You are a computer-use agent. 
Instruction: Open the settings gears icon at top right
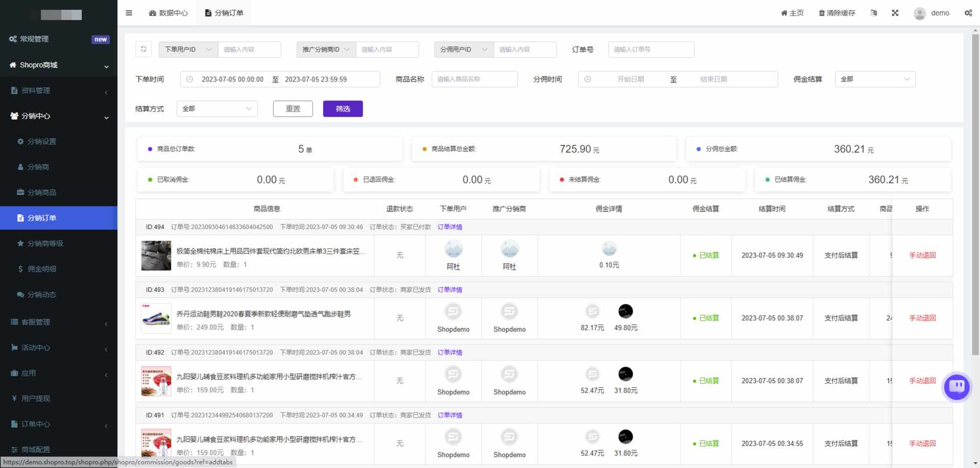(x=968, y=13)
